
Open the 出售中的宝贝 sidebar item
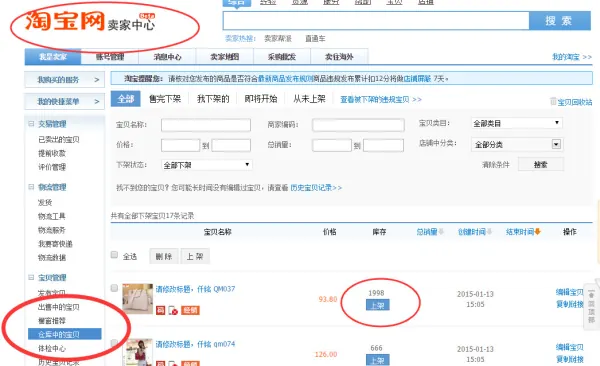click(x=59, y=307)
